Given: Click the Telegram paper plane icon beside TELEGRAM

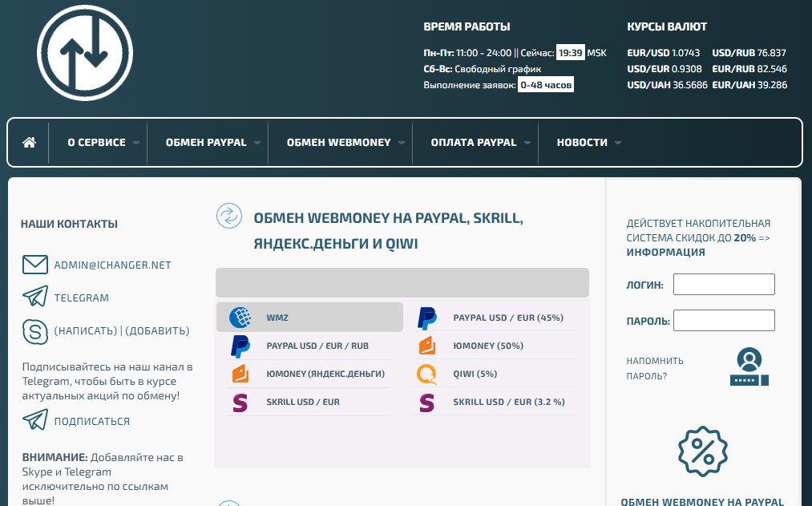Looking at the screenshot, I should [x=35, y=298].
